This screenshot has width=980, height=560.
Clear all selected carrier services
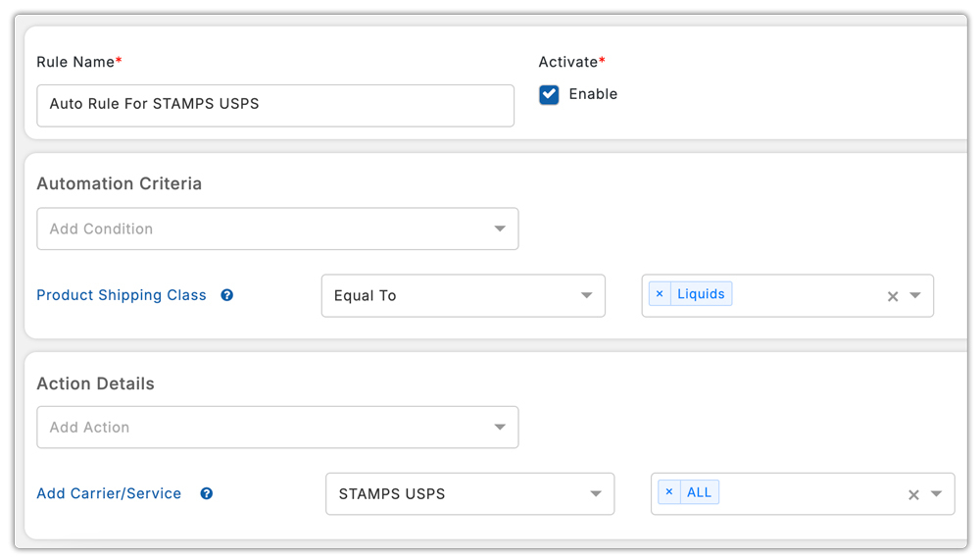pyautogui.click(x=913, y=495)
